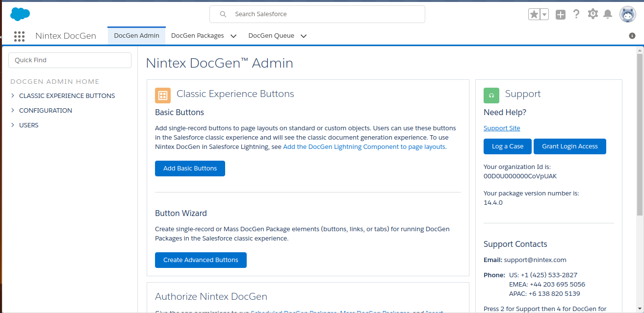
Task: Open DocGen Queue tab dropdown chevron
Action: (304, 36)
